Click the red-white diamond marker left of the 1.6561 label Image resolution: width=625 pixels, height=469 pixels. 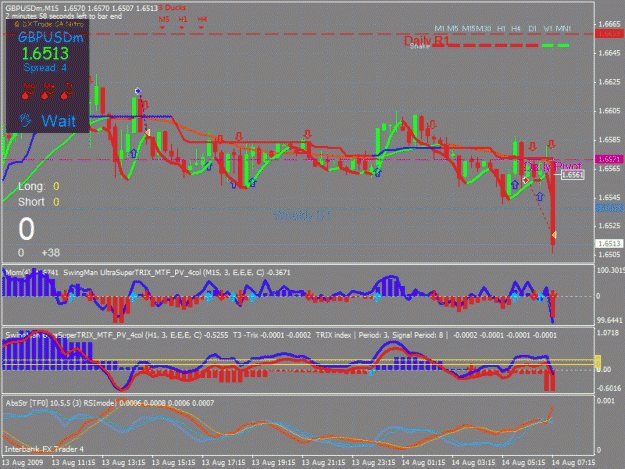(x=526, y=181)
